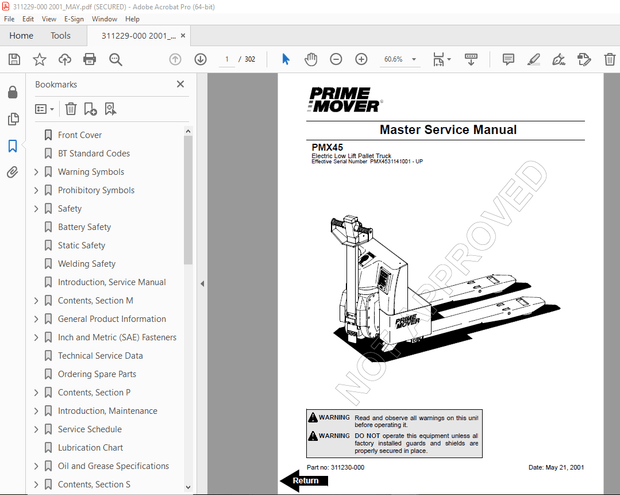Go to Technical Service Data bookmark
620x495 pixels.
[x=100, y=356]
